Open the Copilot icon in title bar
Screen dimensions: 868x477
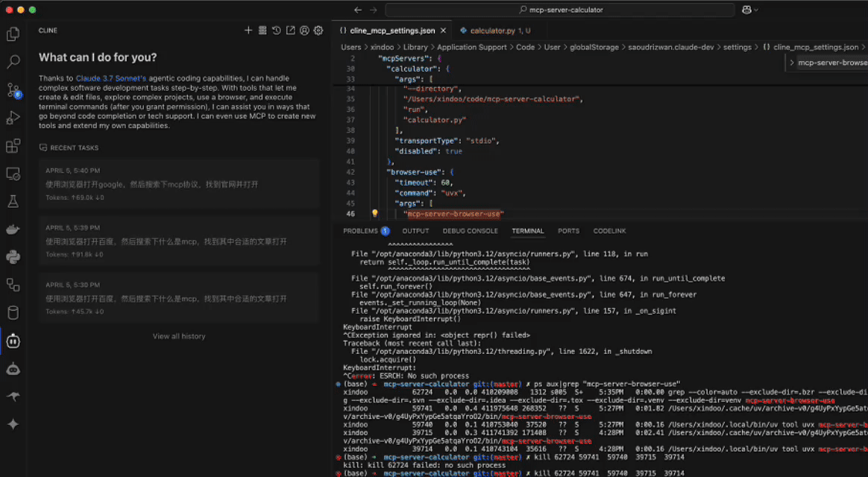(x=746, y=10)
